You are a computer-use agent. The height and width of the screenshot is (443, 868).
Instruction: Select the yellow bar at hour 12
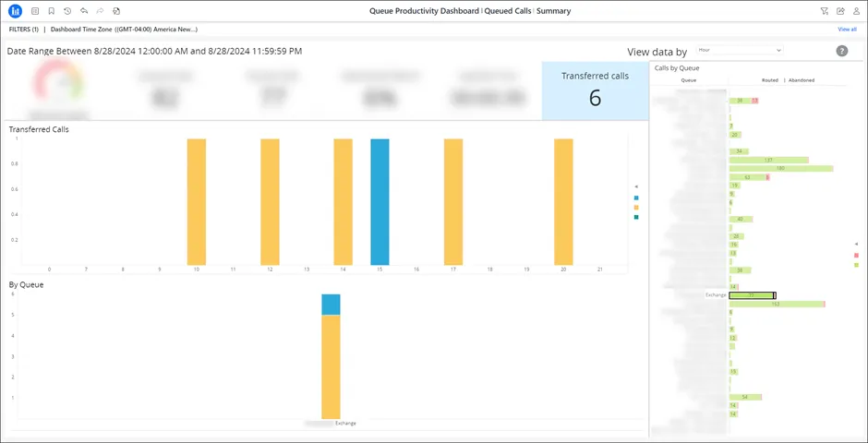pos(271,202)
